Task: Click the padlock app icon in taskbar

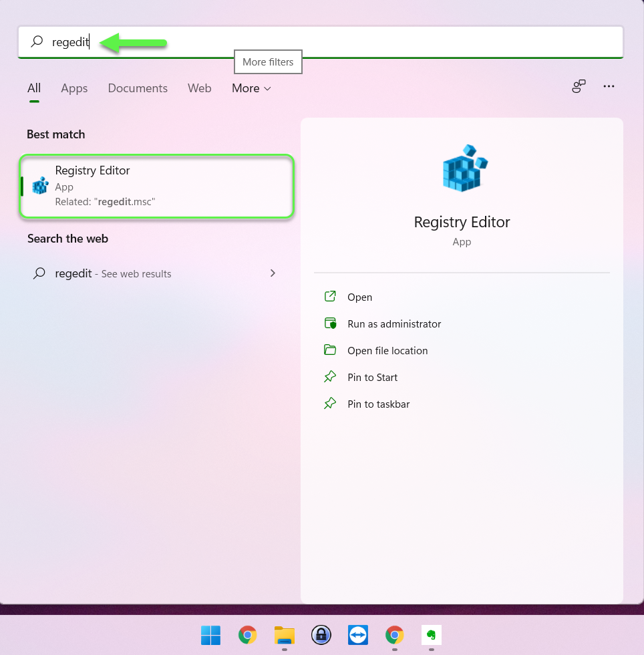Action: point(321,635)
